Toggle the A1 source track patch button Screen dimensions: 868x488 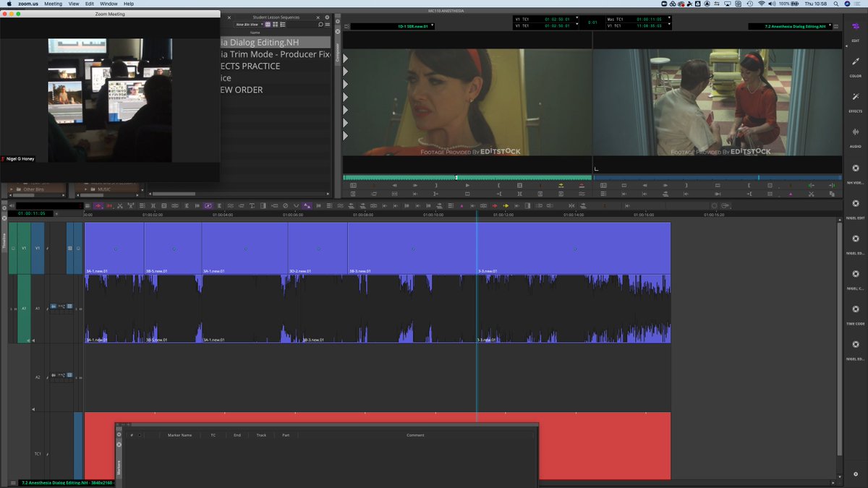pos(24,308)
